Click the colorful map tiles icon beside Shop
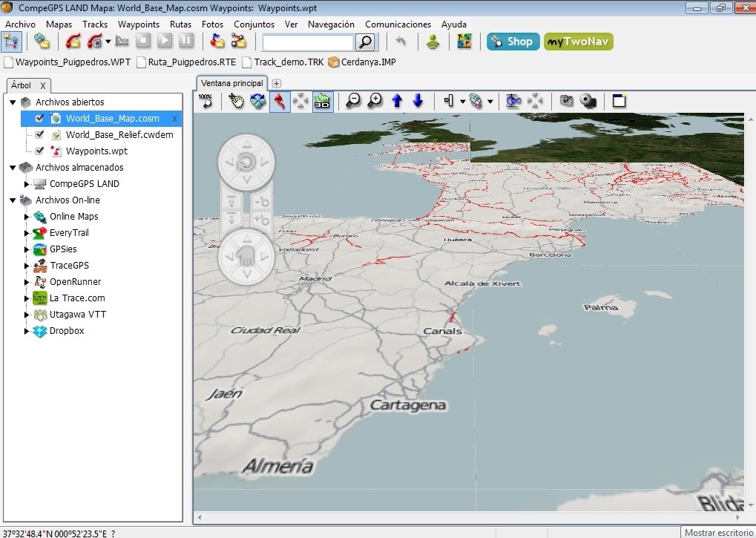The width and height of the screenshot is (756, 538). pos(464,42)
